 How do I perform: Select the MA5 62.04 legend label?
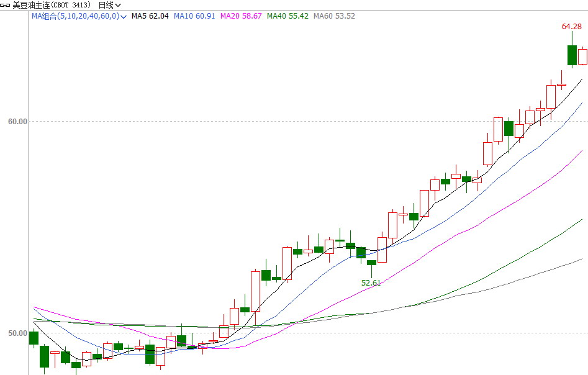150,16
